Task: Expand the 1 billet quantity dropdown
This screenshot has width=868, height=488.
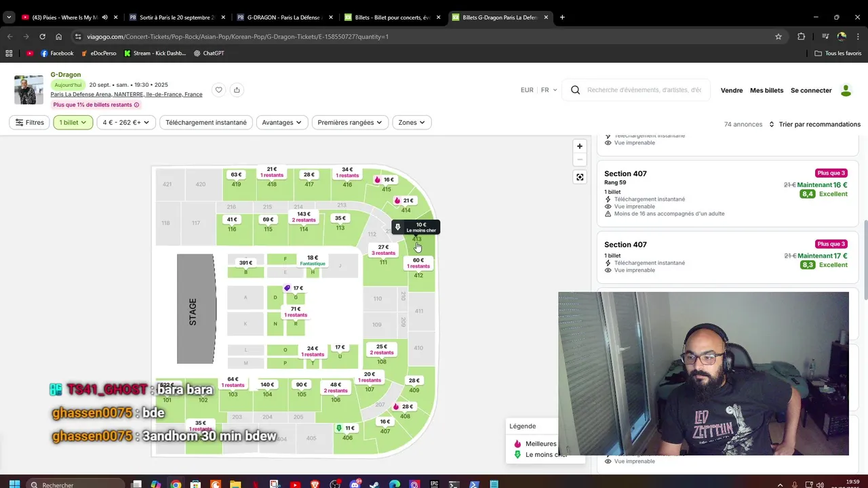Action: [73, 123]
